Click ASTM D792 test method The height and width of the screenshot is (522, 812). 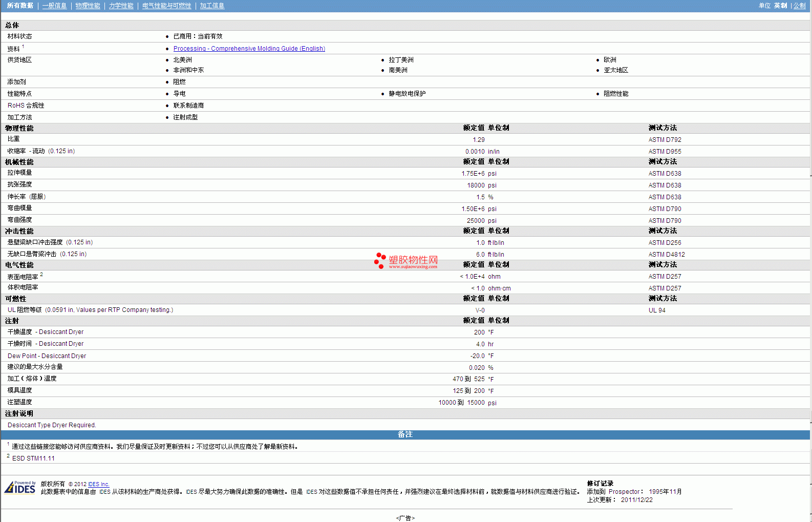[x=665, y=140]
